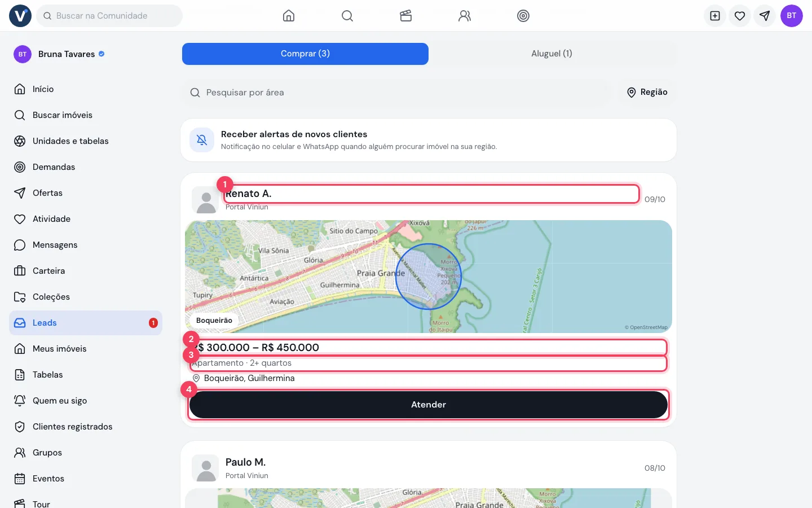812x508 pixels.
Task: Open Clientes registrados in the sidebar
Action: (x=86, y=427)
